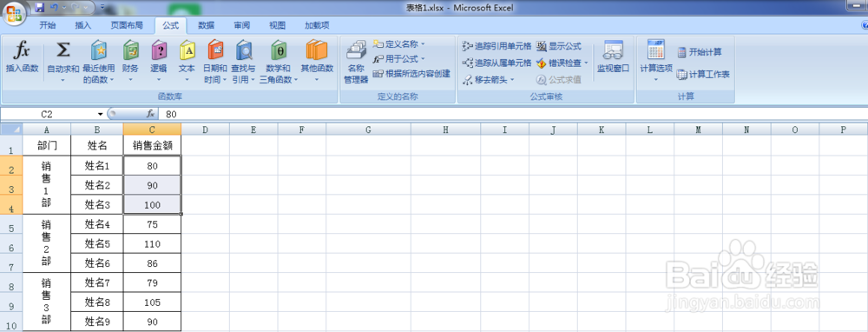Screen dimensions: 868x332
Task: Click Calculate Sheet (计算工作表)
Action: pos(703,74)
